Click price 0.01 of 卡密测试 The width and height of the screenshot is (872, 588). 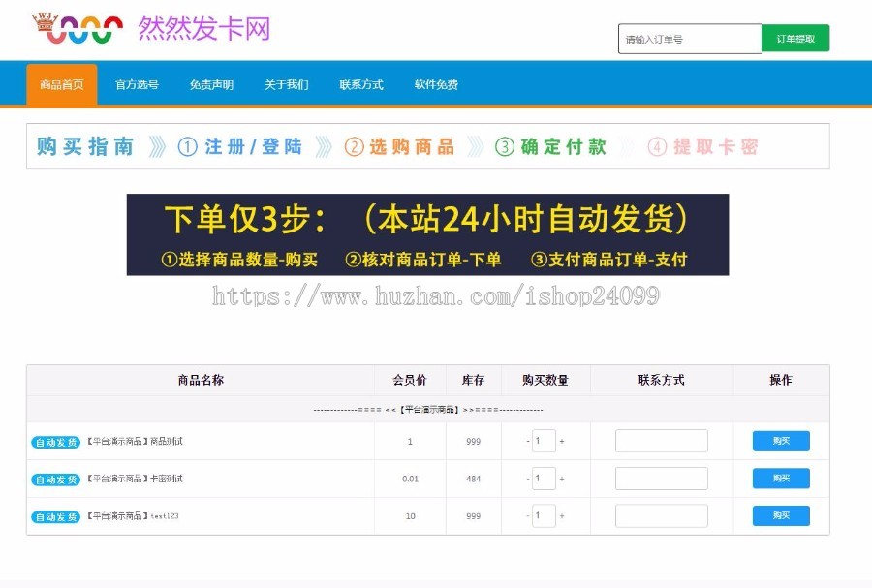(411, 479)
